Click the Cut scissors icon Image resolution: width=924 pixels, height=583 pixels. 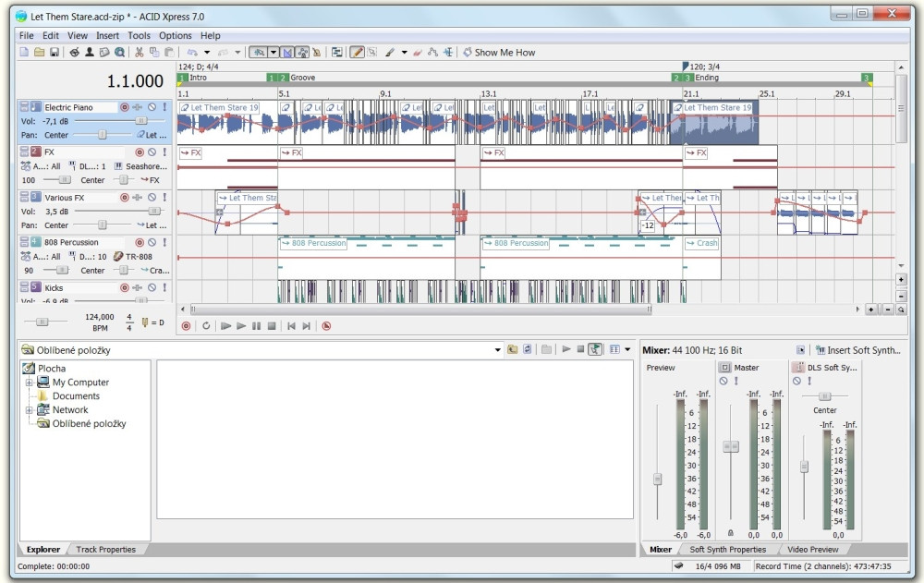point(140,53)
